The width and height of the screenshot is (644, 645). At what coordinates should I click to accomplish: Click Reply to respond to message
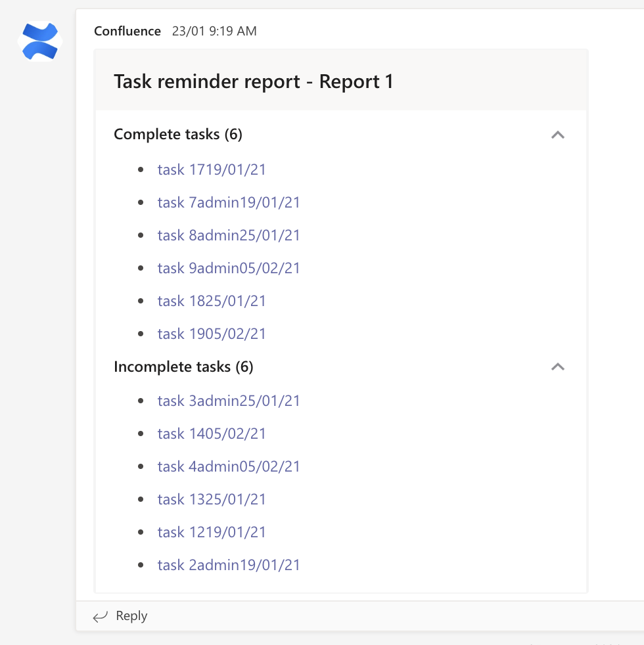click(131, 616)
